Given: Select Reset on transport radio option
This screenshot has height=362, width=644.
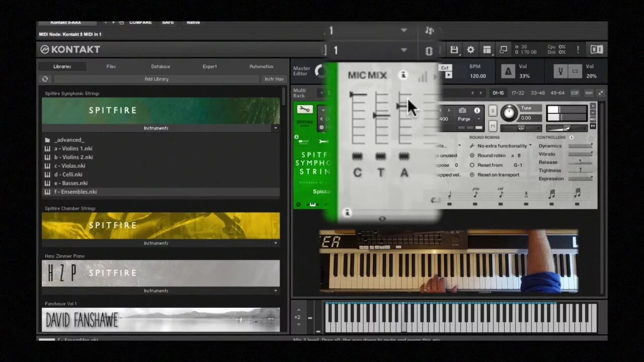Looking at the screenshot, I should pyautogui.click(x=472, y=174).
